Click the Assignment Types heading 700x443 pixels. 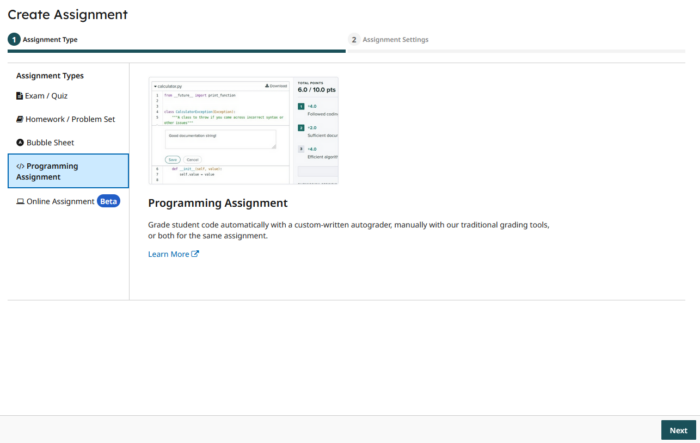tap(50, 76)
